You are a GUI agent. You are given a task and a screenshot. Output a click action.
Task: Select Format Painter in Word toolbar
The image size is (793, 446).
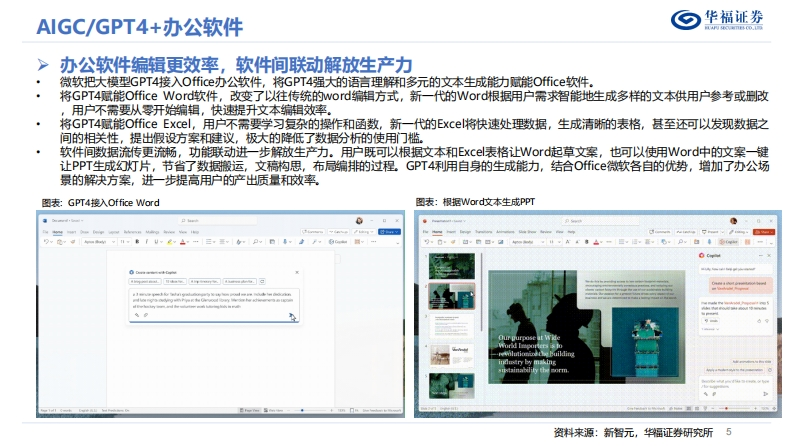73,242
